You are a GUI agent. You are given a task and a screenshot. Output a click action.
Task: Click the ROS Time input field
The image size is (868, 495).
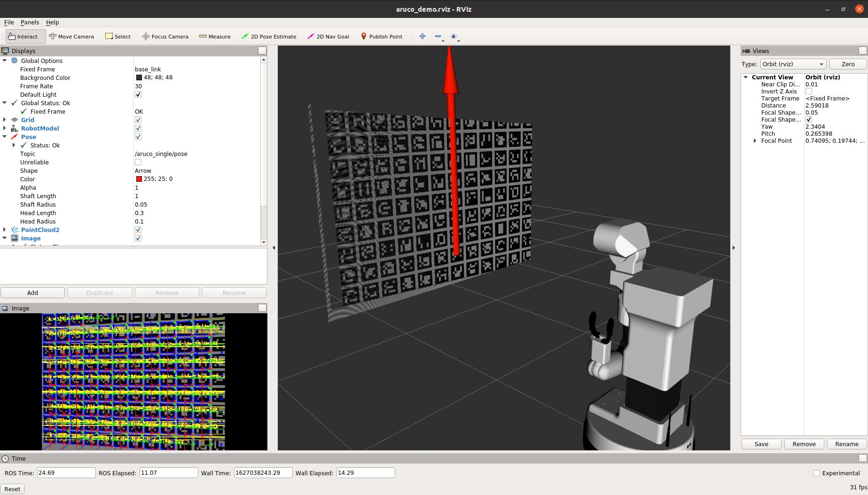point(66,473)
